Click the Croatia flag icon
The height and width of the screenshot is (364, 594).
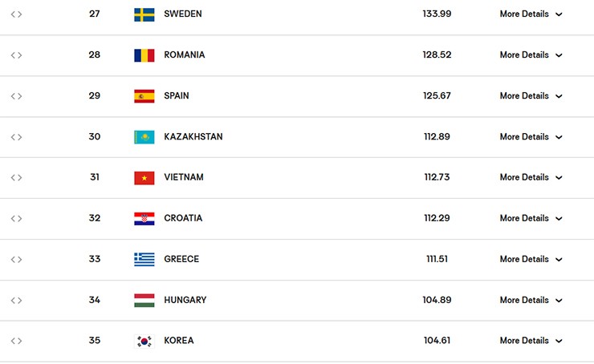click(x=144, y=219)
